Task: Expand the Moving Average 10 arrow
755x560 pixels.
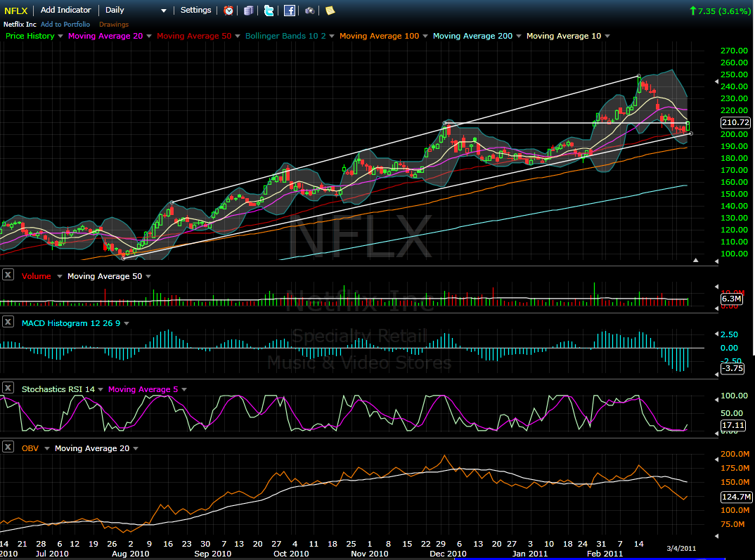Action: coord(607,36)
